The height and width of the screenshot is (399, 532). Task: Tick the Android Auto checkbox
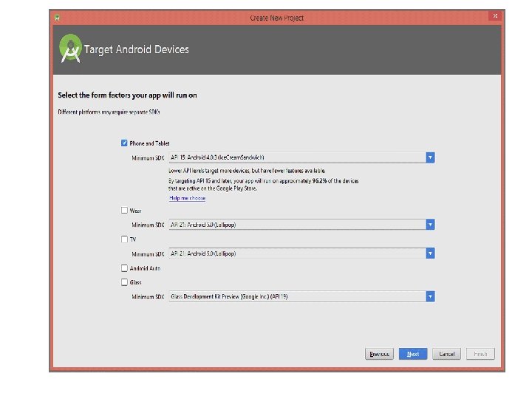[124, 268]
